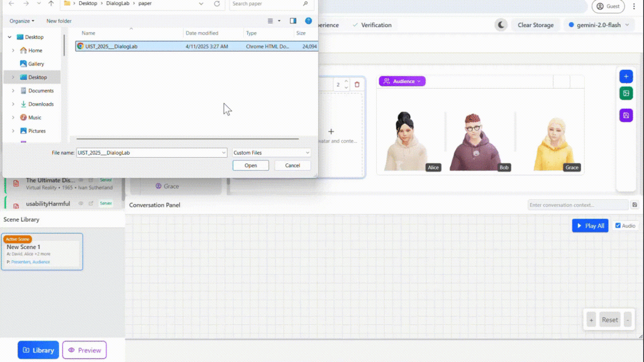Click the green image icon button

coord(626,94)
